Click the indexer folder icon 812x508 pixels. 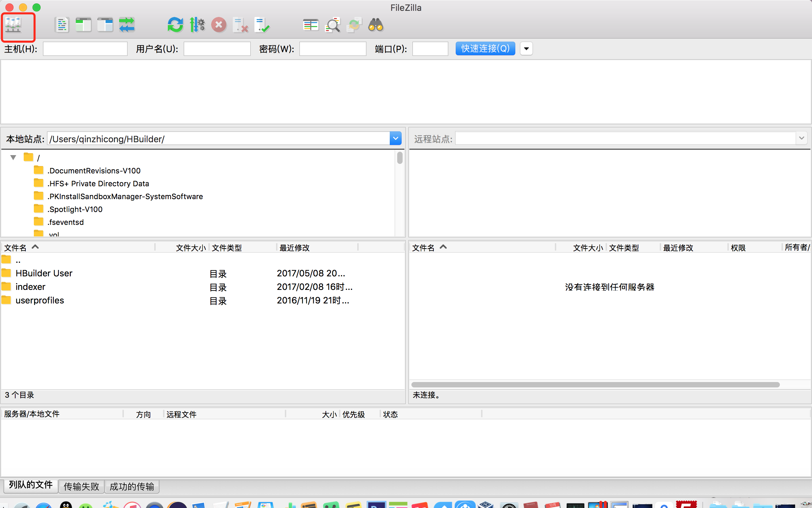[x=6, y=286]
